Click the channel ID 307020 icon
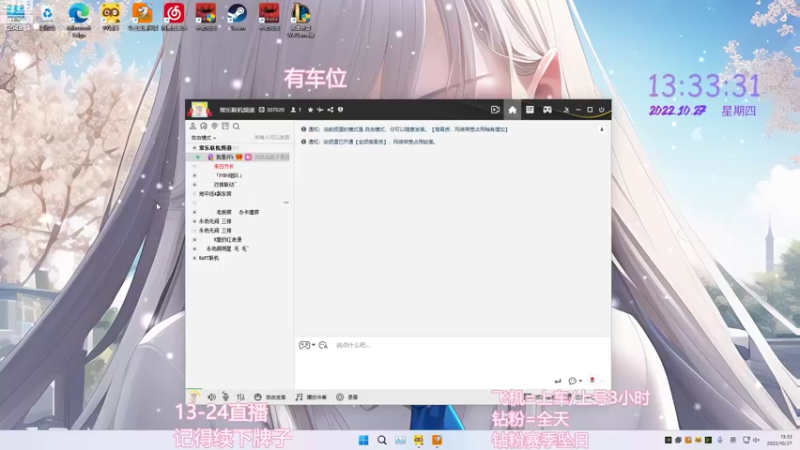 262,110
